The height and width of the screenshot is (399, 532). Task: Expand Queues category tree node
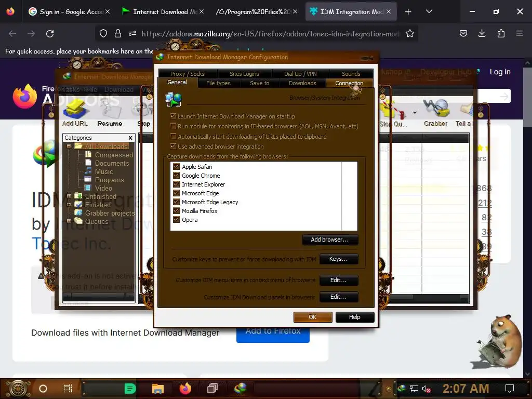[69, 221]
